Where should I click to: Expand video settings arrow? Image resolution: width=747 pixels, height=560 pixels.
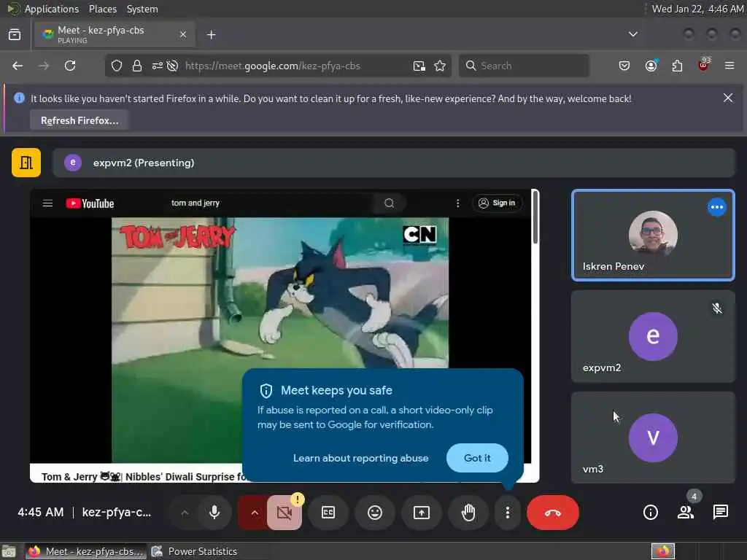click(x=255, y=513)
